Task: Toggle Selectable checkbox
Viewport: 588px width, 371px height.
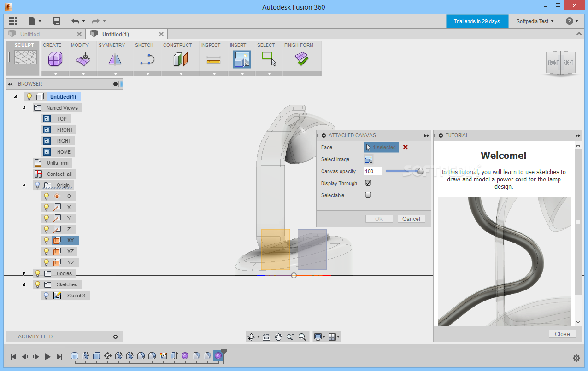Action: click(x=368, y=195)
